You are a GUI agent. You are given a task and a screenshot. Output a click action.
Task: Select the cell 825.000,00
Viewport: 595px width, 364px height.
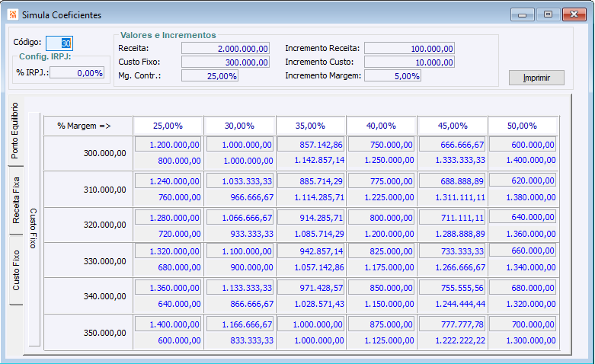coord(381,251)
